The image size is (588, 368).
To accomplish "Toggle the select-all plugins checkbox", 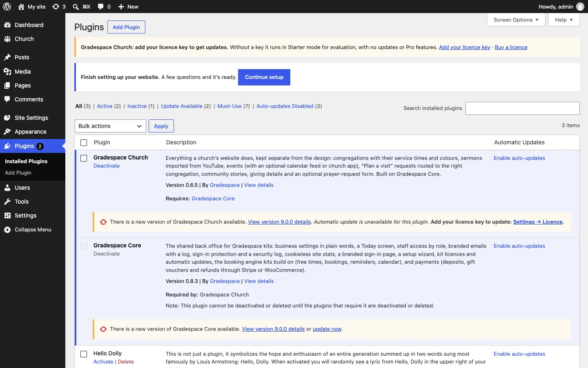I will [x=84, y=143].
